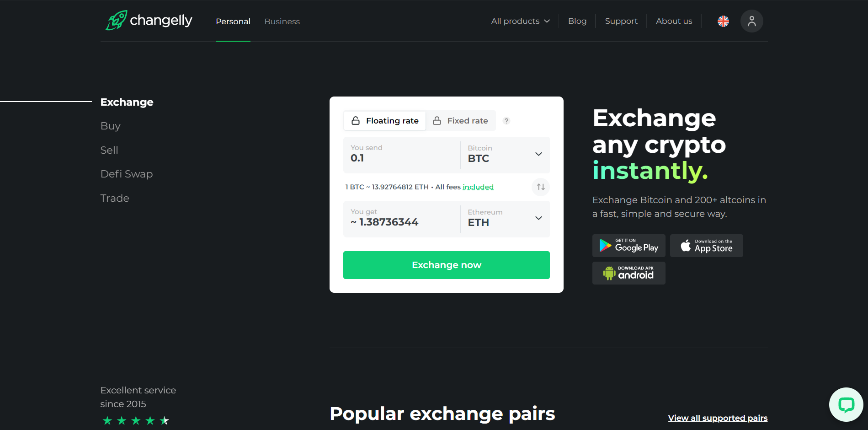Click the fees included link
868x430 pixels.
pyautogui.click(x=478, y=187)
